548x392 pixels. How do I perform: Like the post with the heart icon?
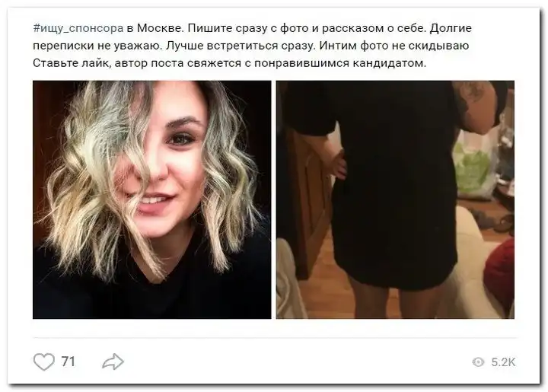pyautogui.click(x=44, y=362)
